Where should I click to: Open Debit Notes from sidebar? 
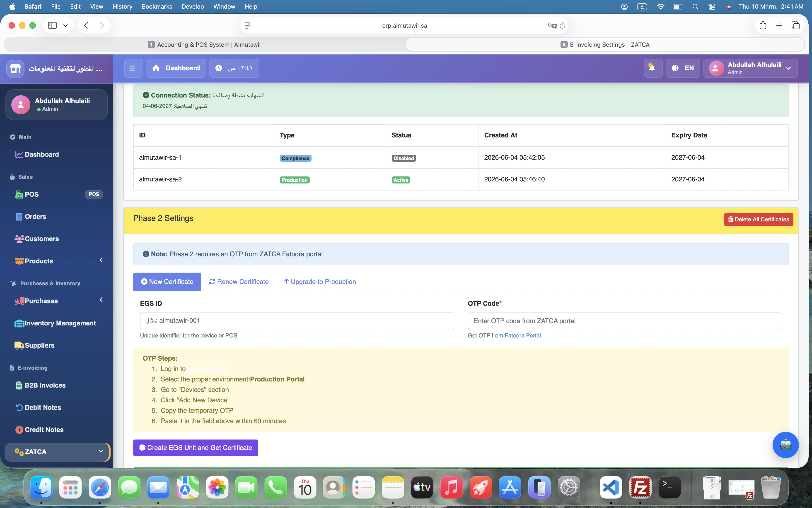pyautogui.click(x=56, y=407)
